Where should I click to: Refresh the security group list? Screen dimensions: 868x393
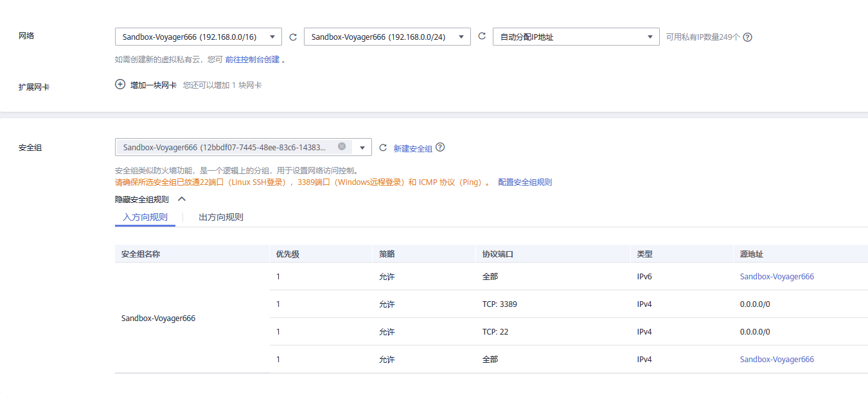pos(383,148)
